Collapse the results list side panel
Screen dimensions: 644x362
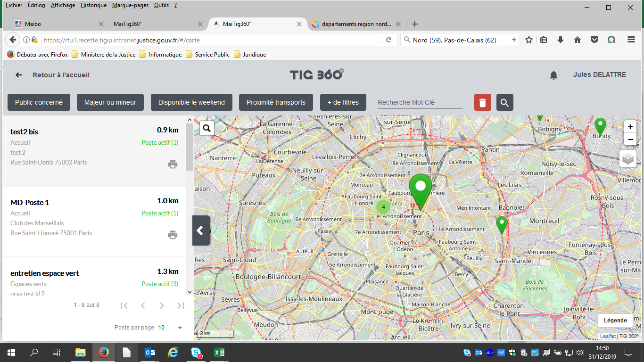200,230
